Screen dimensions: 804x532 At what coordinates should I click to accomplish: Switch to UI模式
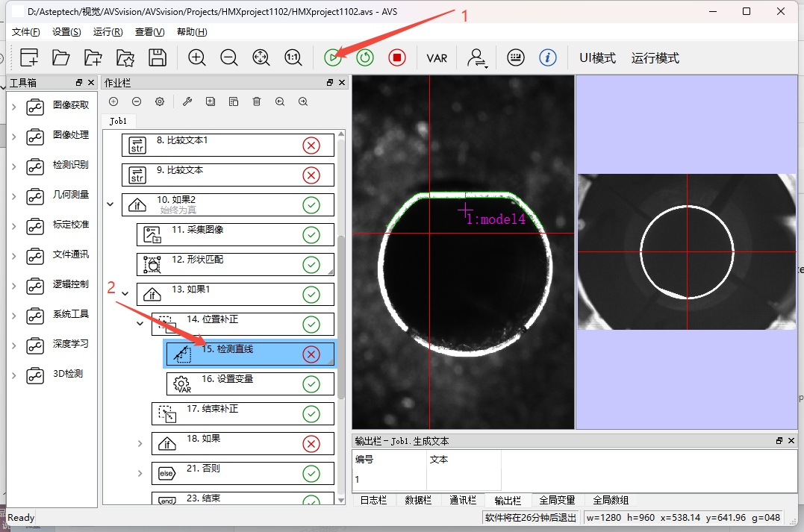pyautogui.click(x=597, y=58)
